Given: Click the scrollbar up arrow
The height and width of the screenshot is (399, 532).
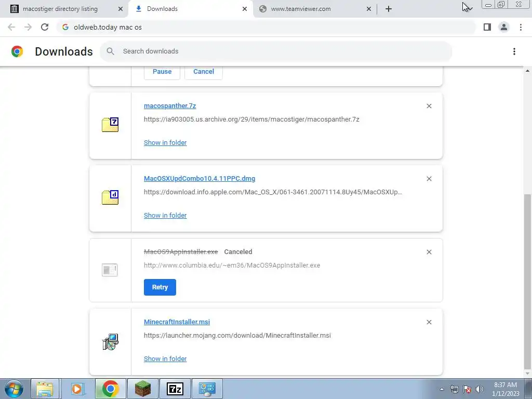Looking at the screenshot, I should pos(527,71).
